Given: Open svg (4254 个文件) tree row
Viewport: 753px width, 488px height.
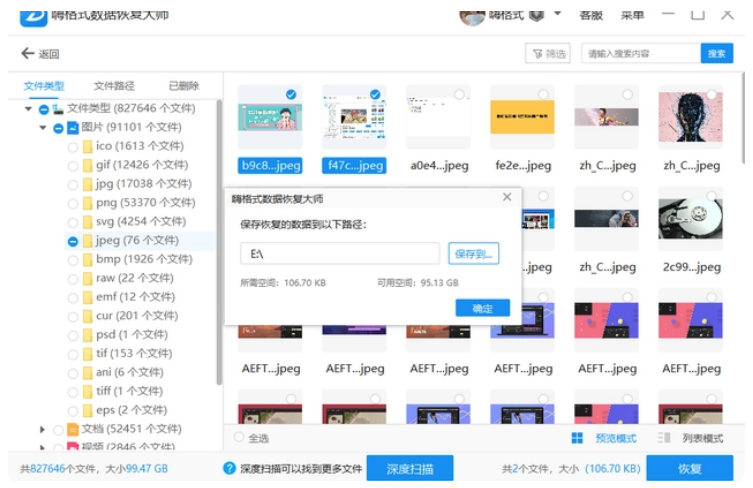Looking at the screenshot, I should click(x=140, y=221).
